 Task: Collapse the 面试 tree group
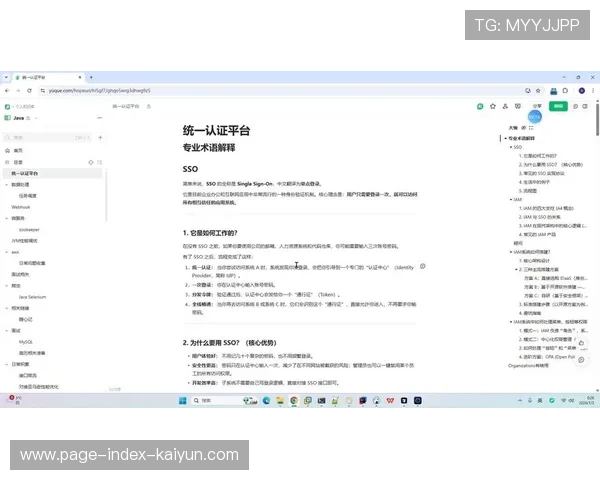[7, 331]
